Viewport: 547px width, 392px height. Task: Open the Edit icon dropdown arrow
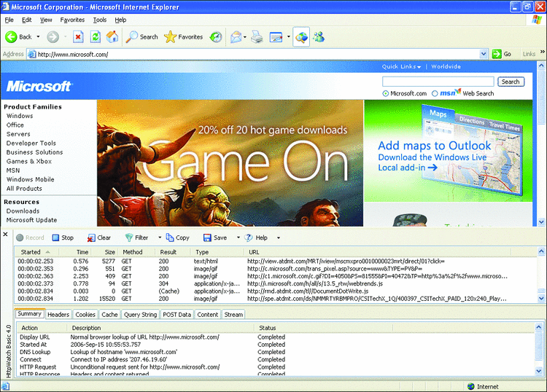pyautogui.click(x=289, y=37)
